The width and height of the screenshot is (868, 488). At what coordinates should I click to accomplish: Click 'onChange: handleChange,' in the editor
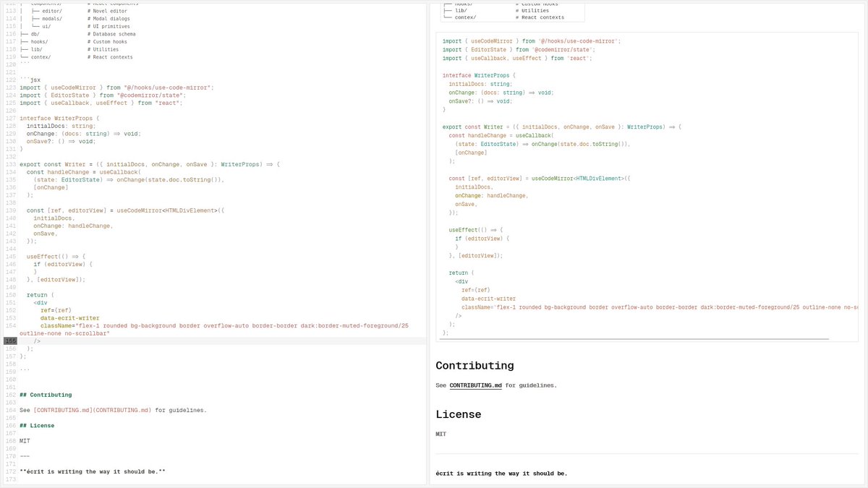tap(73, 226)
